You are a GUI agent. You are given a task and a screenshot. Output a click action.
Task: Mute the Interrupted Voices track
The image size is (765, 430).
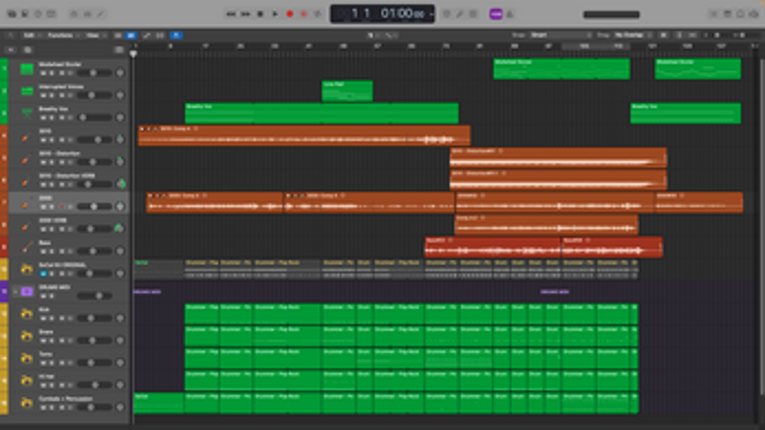point(44,96)
